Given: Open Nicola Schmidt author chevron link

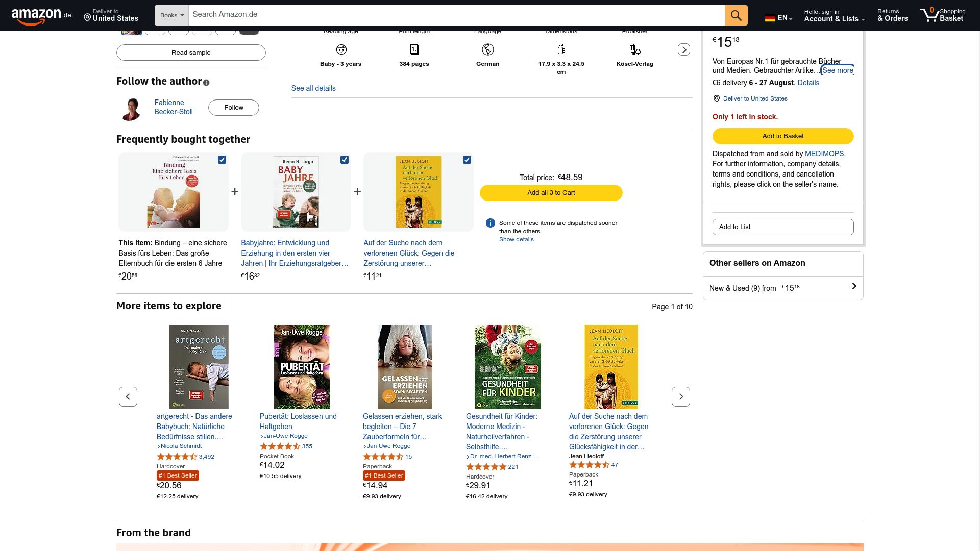Looking at the screenshot, I should coord(179,446).
